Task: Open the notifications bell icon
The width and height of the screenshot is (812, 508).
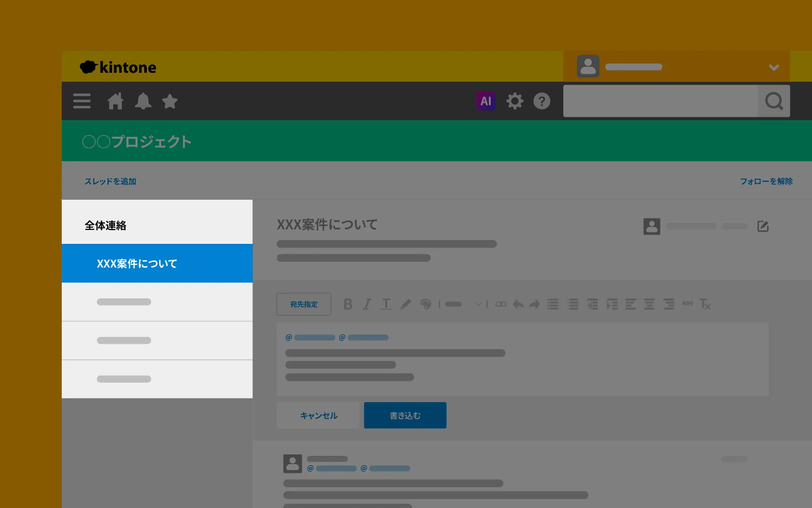Action: click(143, 101)
